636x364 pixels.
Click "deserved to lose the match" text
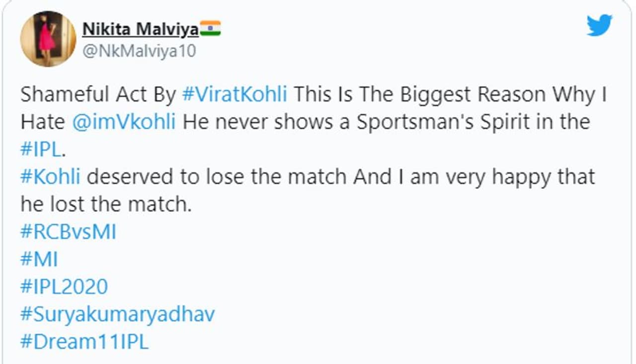pyautogui.click(x=217, y=177)
